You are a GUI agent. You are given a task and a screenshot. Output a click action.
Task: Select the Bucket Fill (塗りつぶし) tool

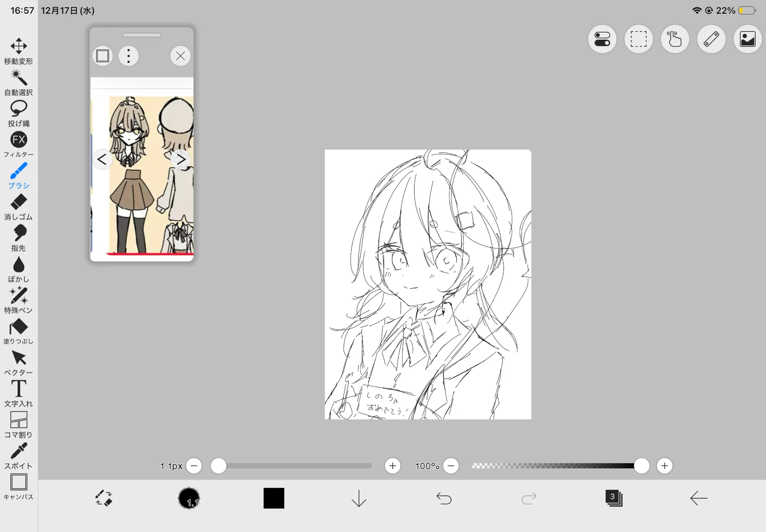[19, 331]
